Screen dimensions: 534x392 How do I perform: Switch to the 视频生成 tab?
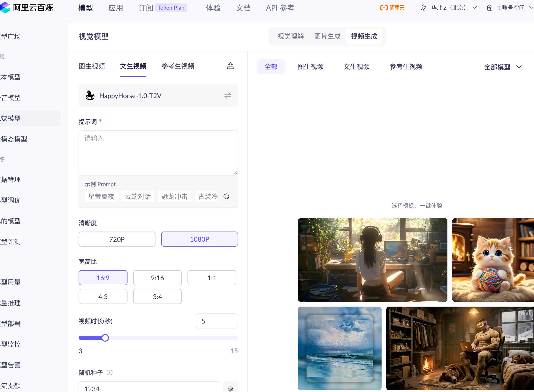pyautogui.click(x=364, y=36)
